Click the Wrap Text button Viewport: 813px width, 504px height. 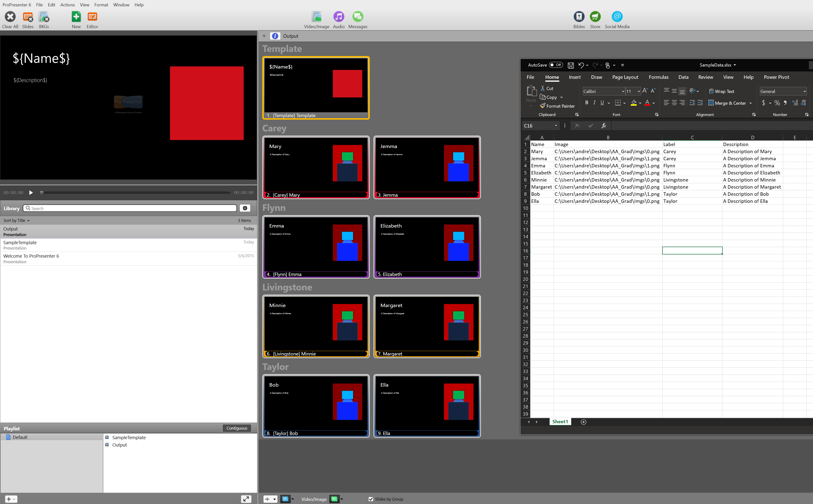point(721,91)
